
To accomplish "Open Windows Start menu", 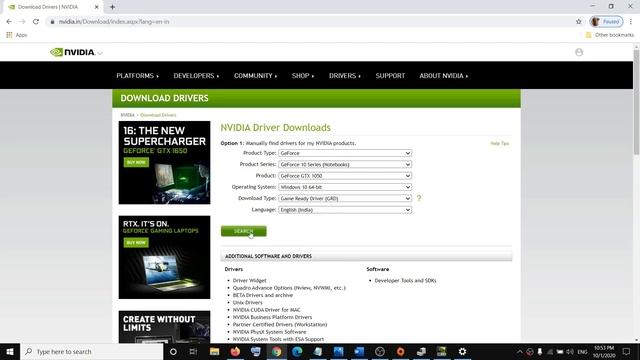I will tap(10, 351).
